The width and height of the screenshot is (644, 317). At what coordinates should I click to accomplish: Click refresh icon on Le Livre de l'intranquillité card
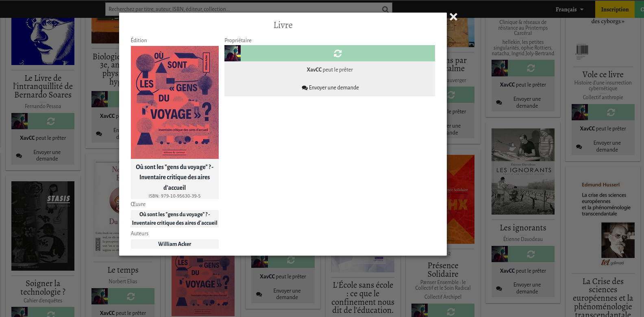click(51, 121)
